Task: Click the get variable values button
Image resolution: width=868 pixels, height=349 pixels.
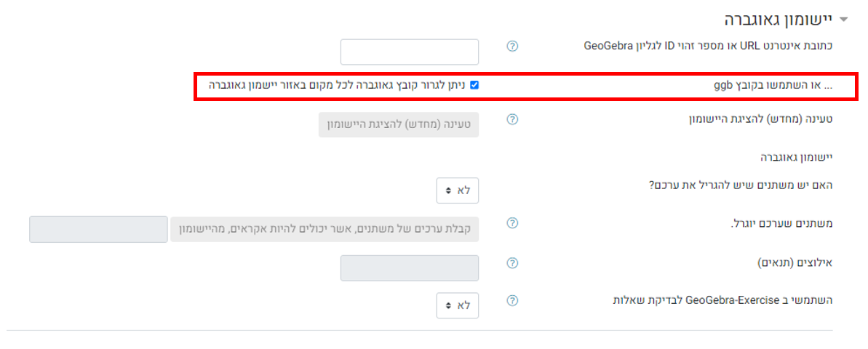Action: click(x=324, y=229)
